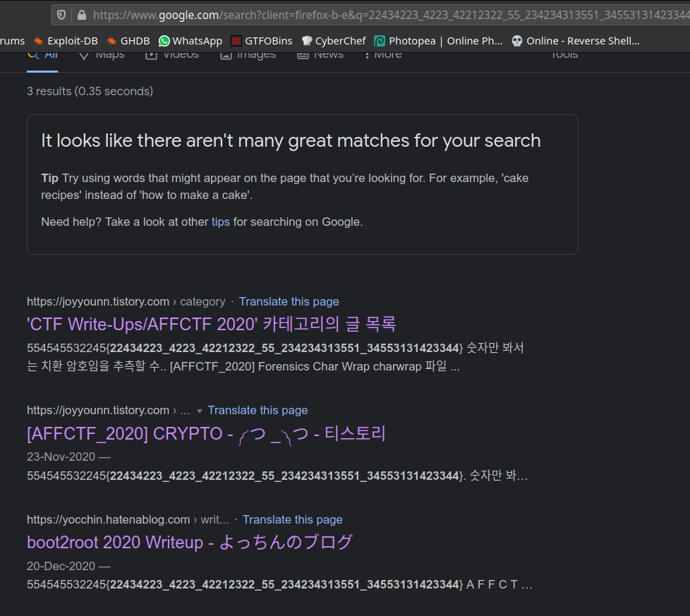Click the padlock site security icon
Screen dimensions: 690x616
[x=81, y=15]
